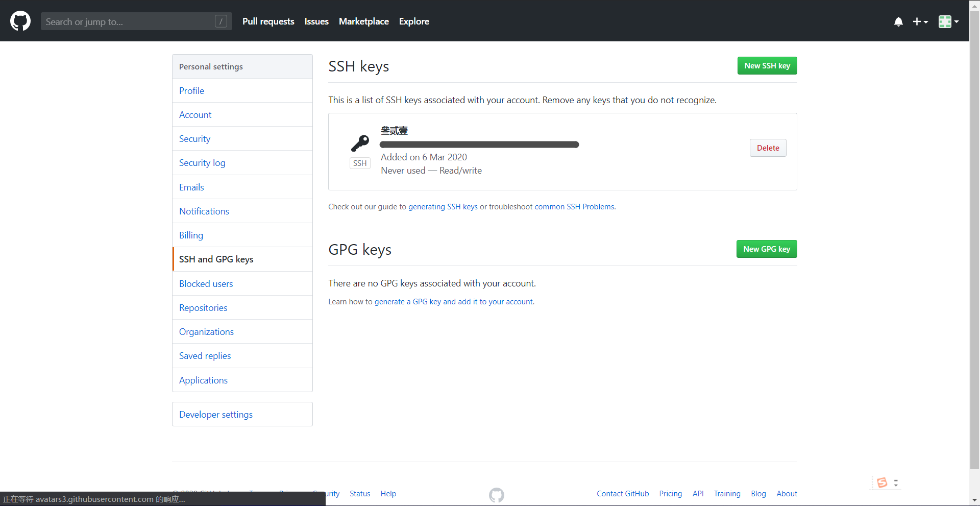Viewport: 980px width, 506px height.
Task: Click the GPG keys heading
Action: (360, 250)
